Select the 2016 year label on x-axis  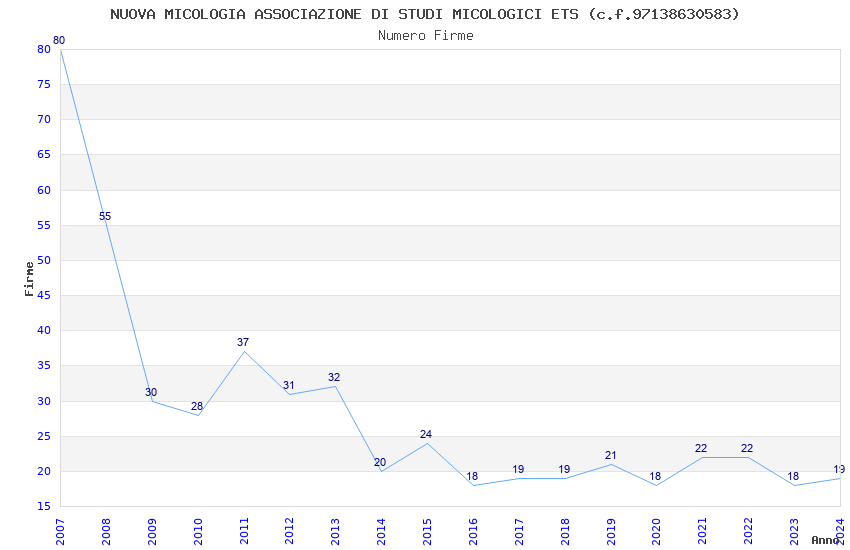[473, 532]
